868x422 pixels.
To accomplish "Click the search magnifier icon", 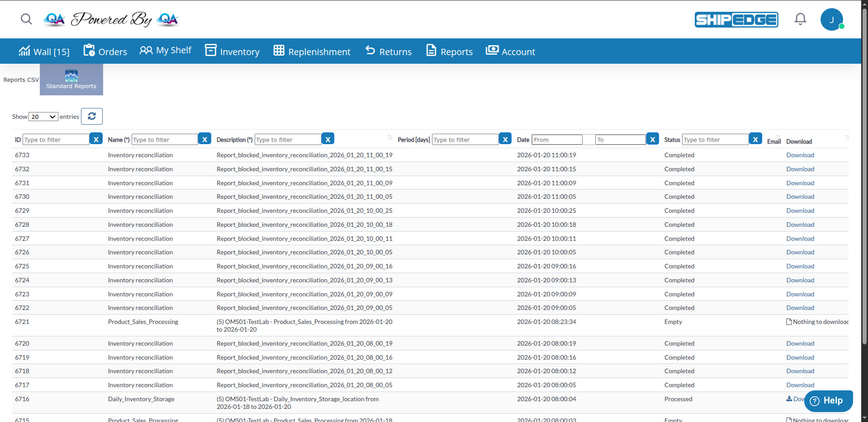I will (26, 19).
